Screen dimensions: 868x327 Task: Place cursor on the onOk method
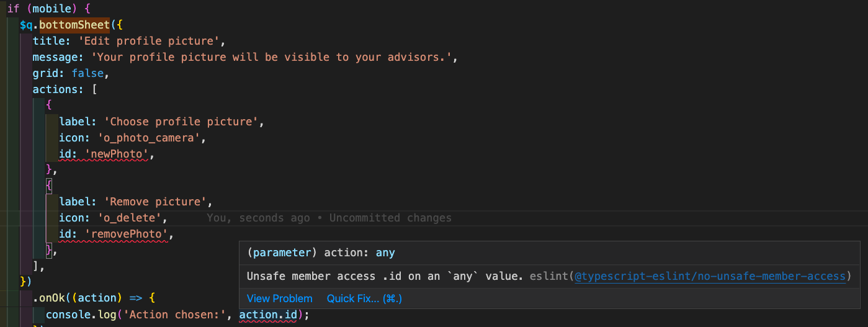coord(52,298)
